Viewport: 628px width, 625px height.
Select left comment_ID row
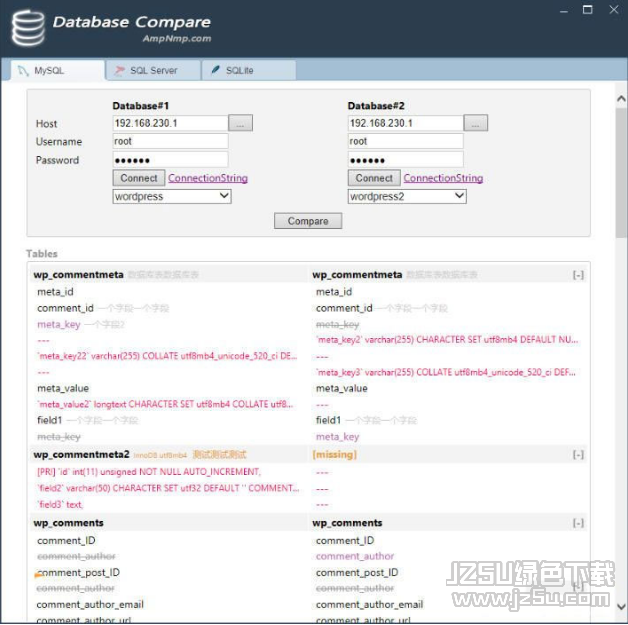click(x=66, y=541)
